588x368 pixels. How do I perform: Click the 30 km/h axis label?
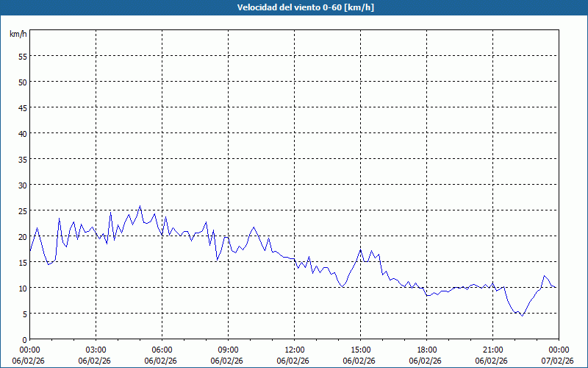[x=22, y=185]
